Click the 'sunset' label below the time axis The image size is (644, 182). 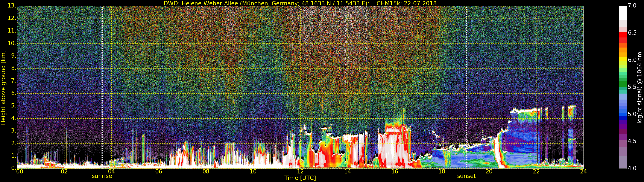coord(466,176)
